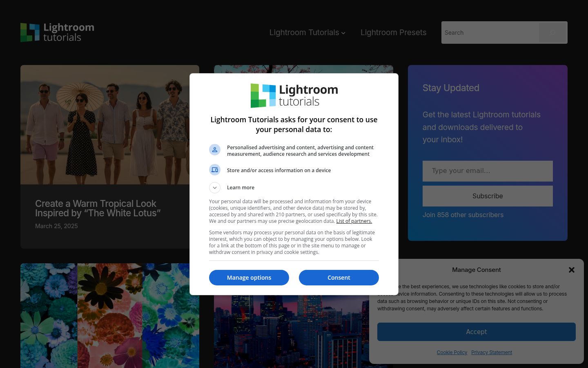Click the Lightroom Tutorials site logo in header
The width and height of the screenshot is (588, 368).
[57, 32]
